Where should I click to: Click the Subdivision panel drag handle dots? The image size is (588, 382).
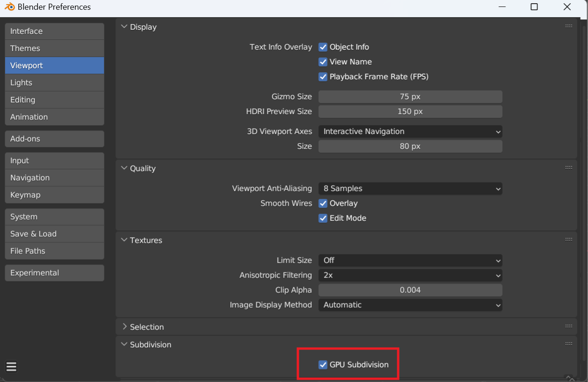(x=569, y=344)
